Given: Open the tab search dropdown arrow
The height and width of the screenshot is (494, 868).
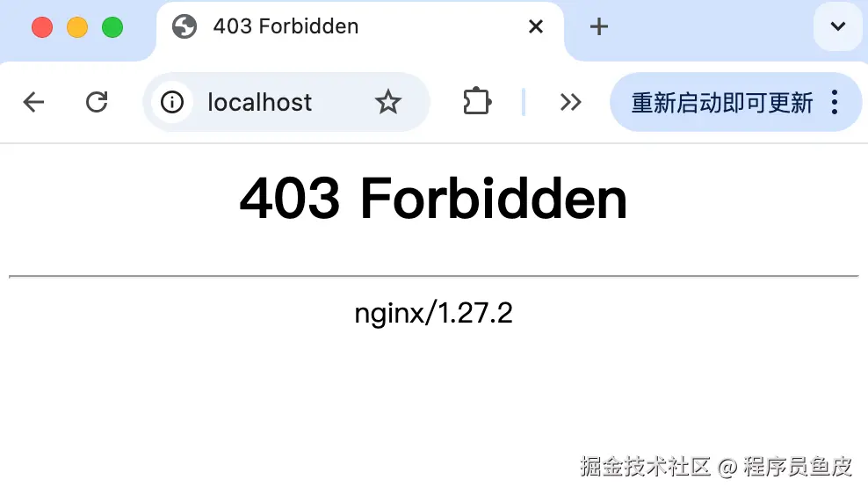Looking at the screenshot, I should (837, 26).
